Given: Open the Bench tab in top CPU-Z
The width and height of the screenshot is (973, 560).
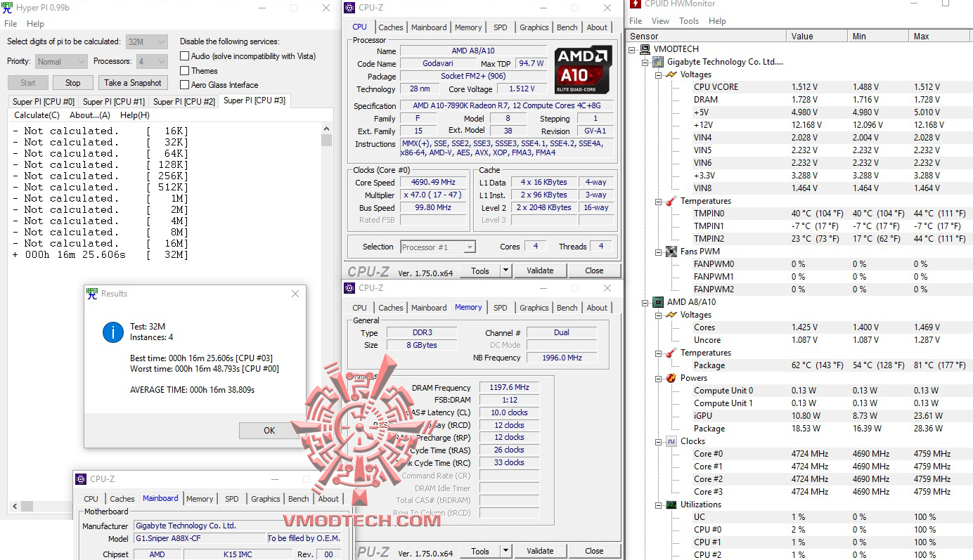Looking at the screenshot, I should pos(567,27).
